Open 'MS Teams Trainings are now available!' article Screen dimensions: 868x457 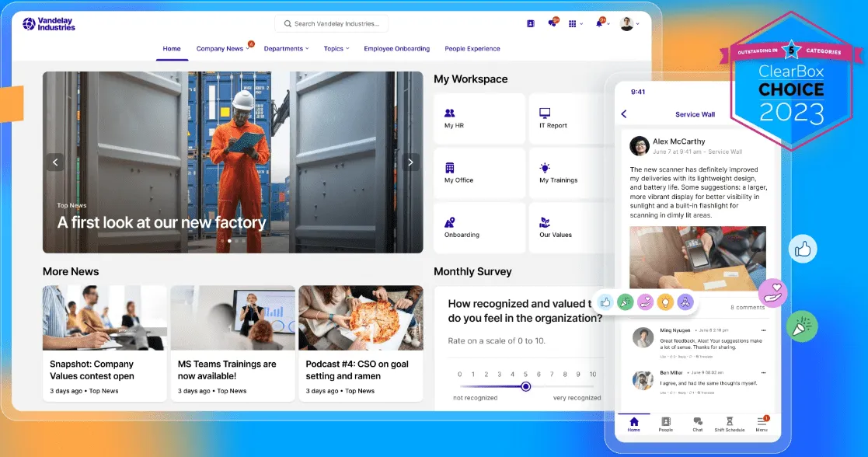coord(232,343)
